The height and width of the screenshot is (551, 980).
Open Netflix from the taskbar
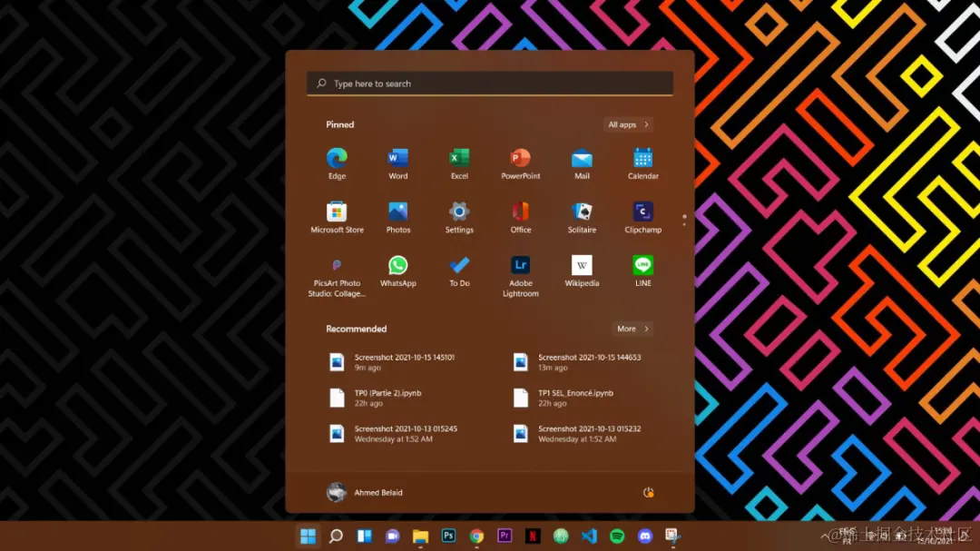point(533,536)
